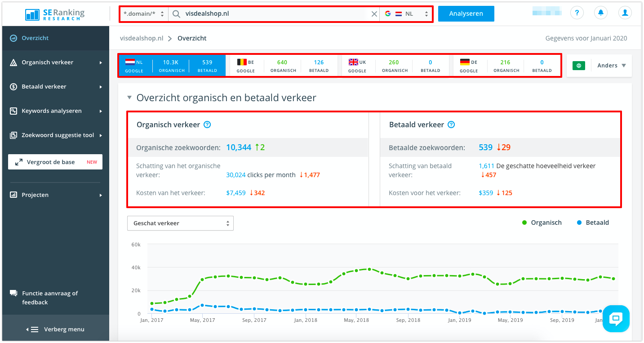Click the SE Ranking Research logo
This screenshot has width=644, height=343.
tap(55, 13)
